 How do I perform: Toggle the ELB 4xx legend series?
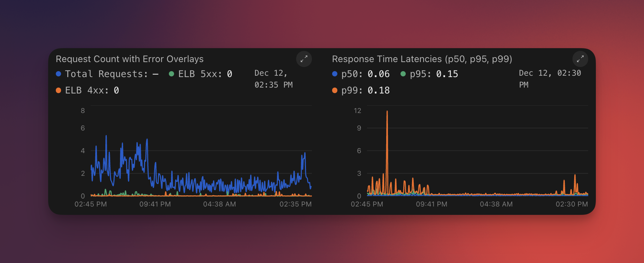point(88,90)
